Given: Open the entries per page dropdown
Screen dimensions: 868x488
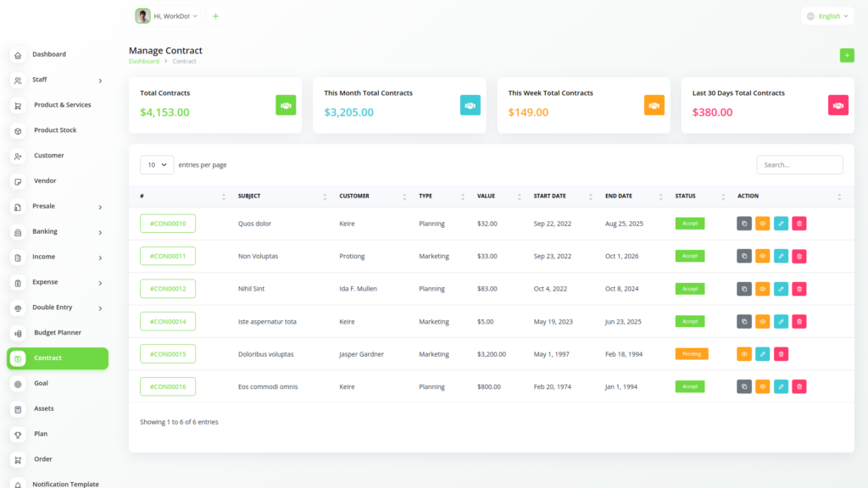Looking at the screenshot, I should tap(157, 165).
